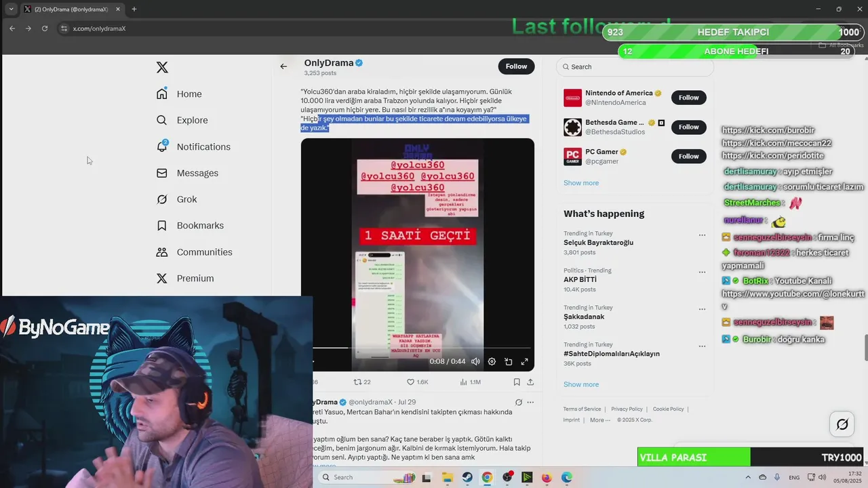868x488 pixels.
Task: Expand the footer More menu
Action: [x=599, y=420]
